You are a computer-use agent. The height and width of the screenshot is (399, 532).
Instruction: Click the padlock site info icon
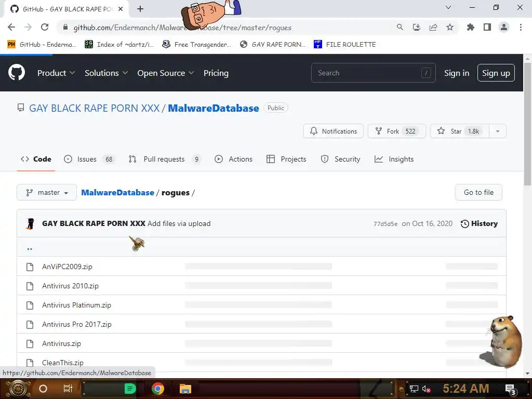[65, 27]
